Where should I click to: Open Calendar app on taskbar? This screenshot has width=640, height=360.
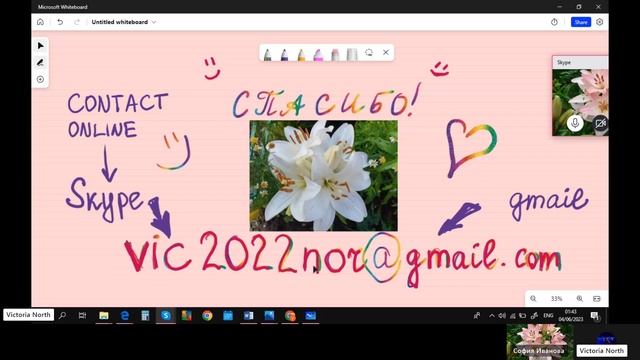tap(228, 316)
